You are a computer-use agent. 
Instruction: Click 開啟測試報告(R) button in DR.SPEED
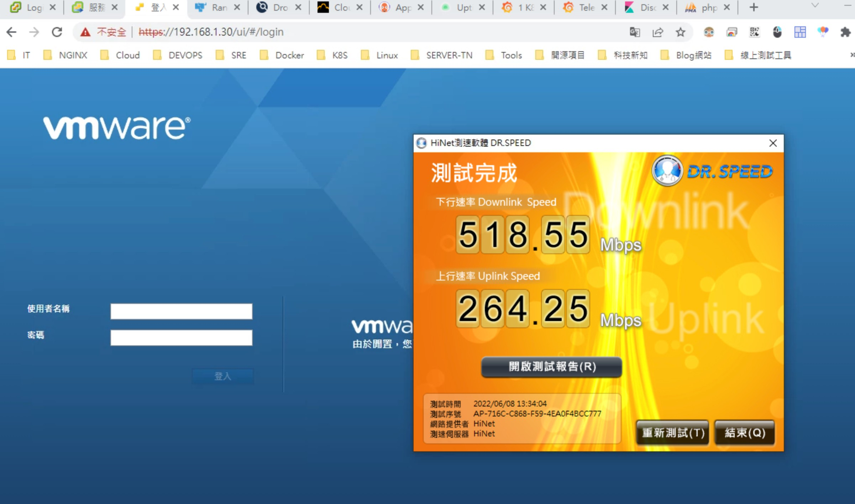click(552, 367)
